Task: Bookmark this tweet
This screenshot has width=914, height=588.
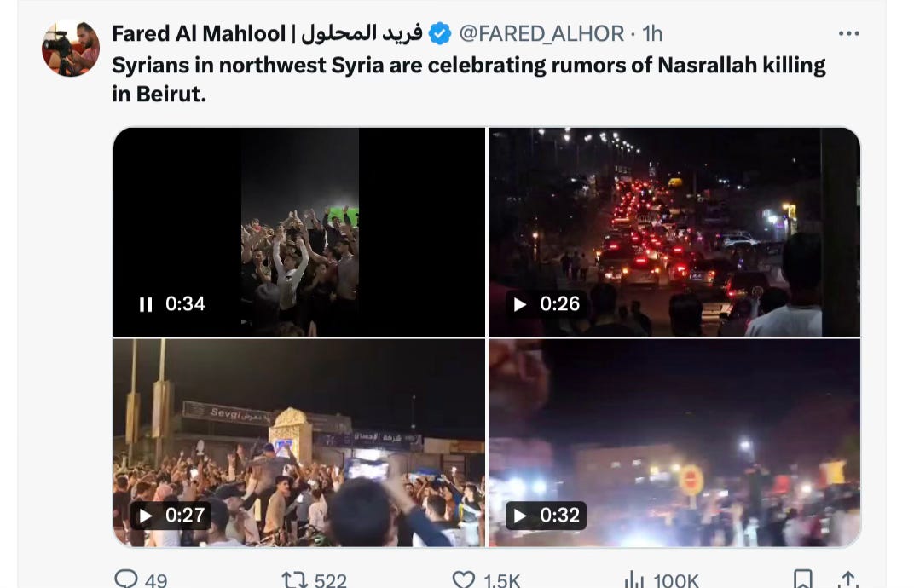Action: tap(802, 579)
